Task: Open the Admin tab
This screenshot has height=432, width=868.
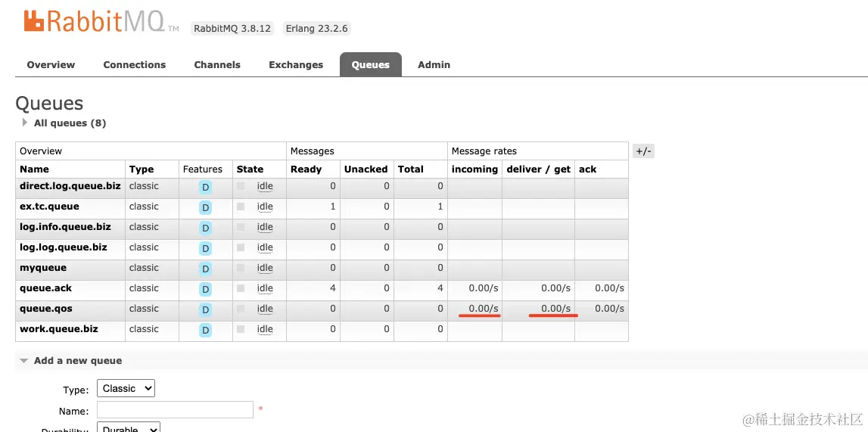Action: [434, 65]
